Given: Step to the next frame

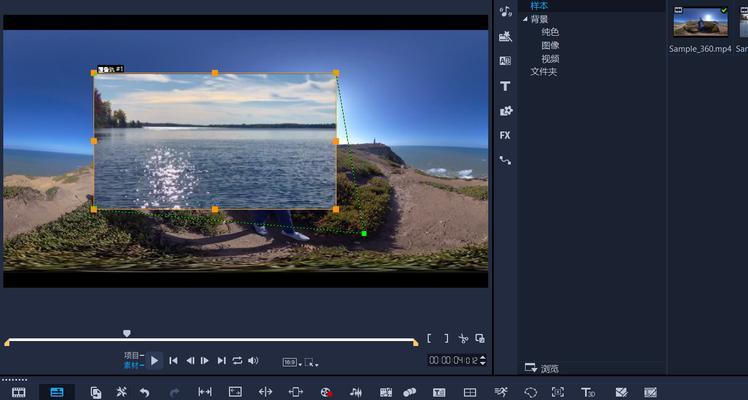Looking at the screenshot, I should pyautogui.click(x=205, y=361).
